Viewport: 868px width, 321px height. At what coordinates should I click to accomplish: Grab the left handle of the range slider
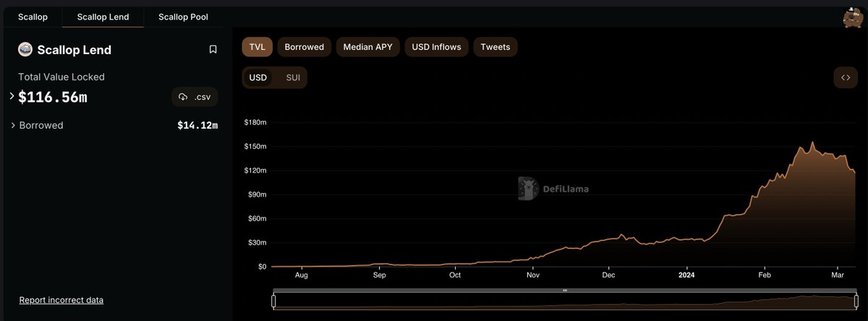pos(274,301)
